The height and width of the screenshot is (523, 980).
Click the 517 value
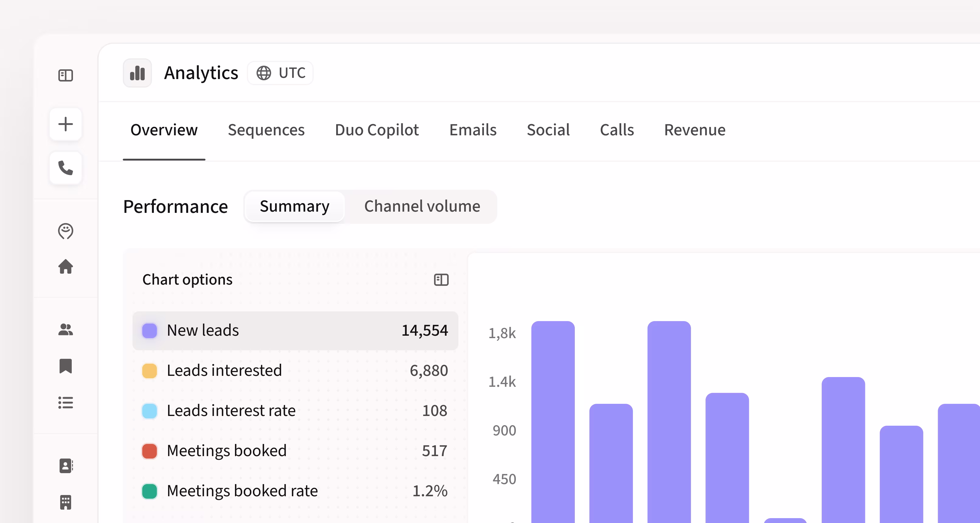point(434,451)
